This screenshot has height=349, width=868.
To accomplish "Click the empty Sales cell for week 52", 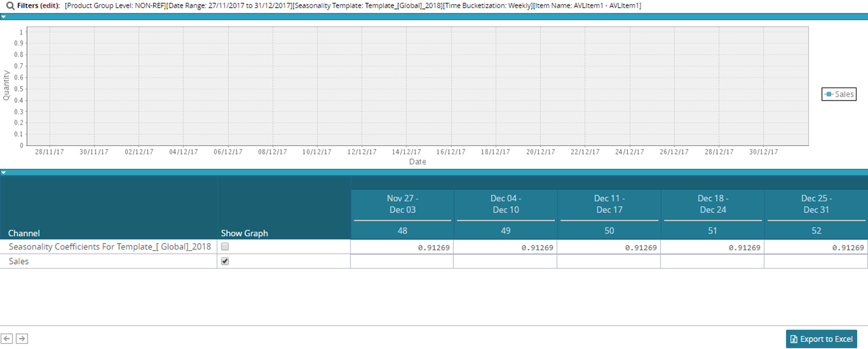I will click(x=816, y=262).
